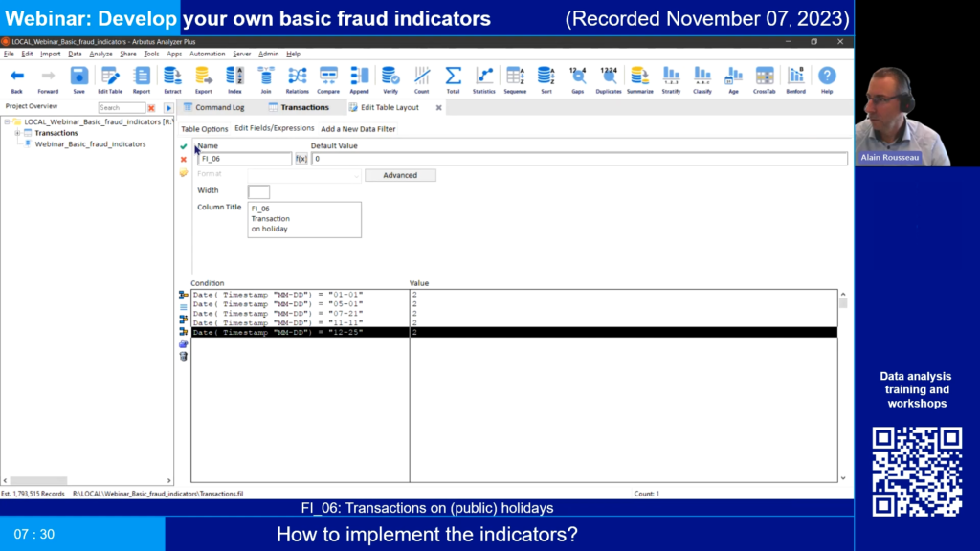Select the condition row with "01-01"
Image resolution: width=980 pixels, height=551 pixels.
coord(514,295)
